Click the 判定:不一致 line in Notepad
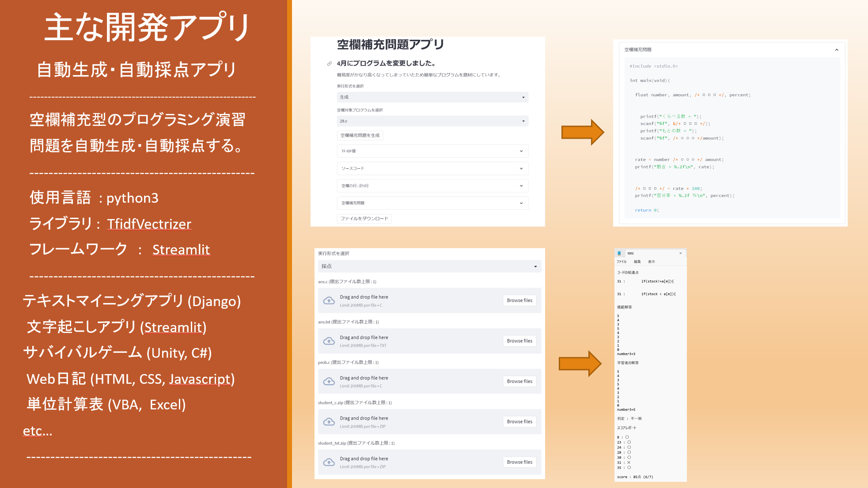Viewport: 868px width, 488px height. (x=629, y=419)
